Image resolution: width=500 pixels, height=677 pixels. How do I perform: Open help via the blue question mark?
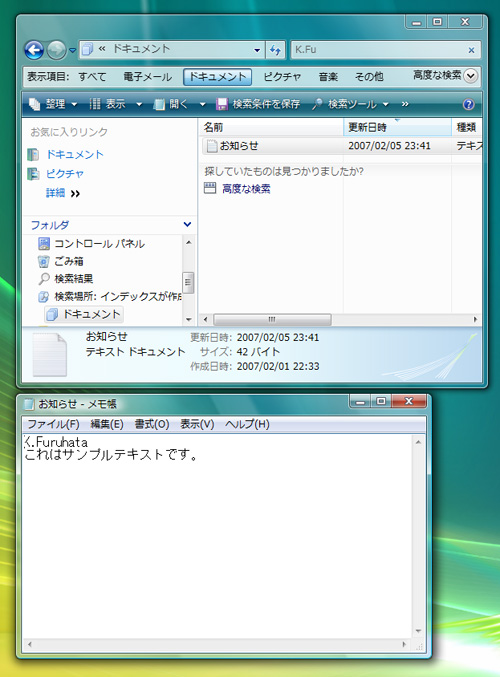click(468, 104)
